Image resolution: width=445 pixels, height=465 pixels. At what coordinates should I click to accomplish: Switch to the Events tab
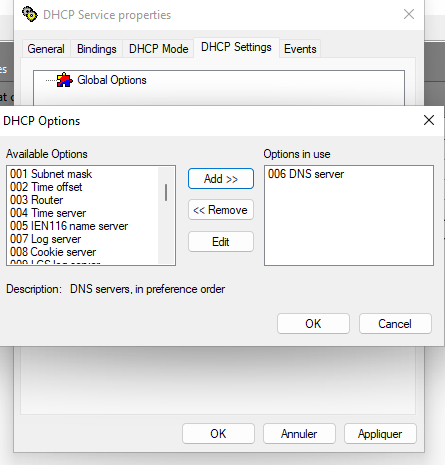[x=300, y=49]
